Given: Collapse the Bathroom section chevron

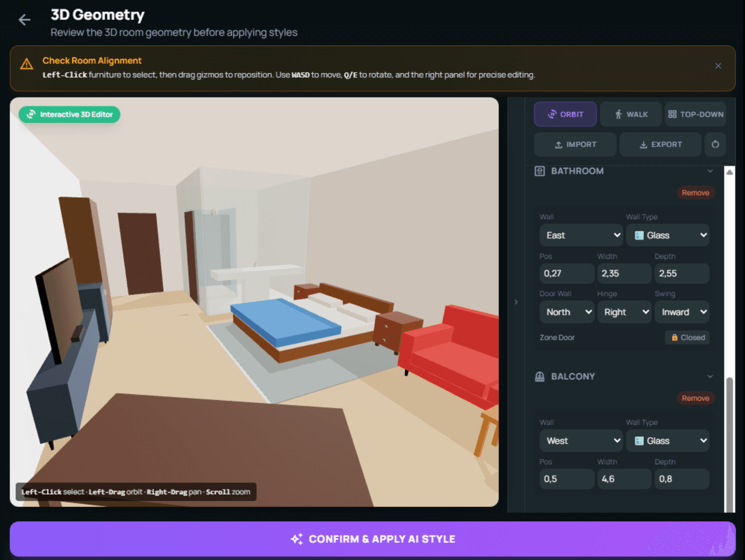Looking at the screenshot, I should pyautogui.click(x=710, y=171).
